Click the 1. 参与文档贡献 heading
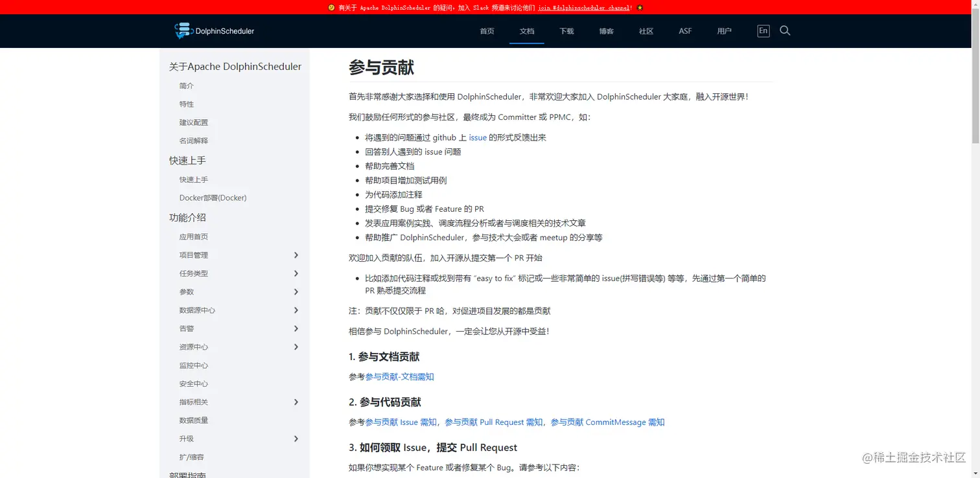Viewport: 980px width, 478px height. pos(384,357)
